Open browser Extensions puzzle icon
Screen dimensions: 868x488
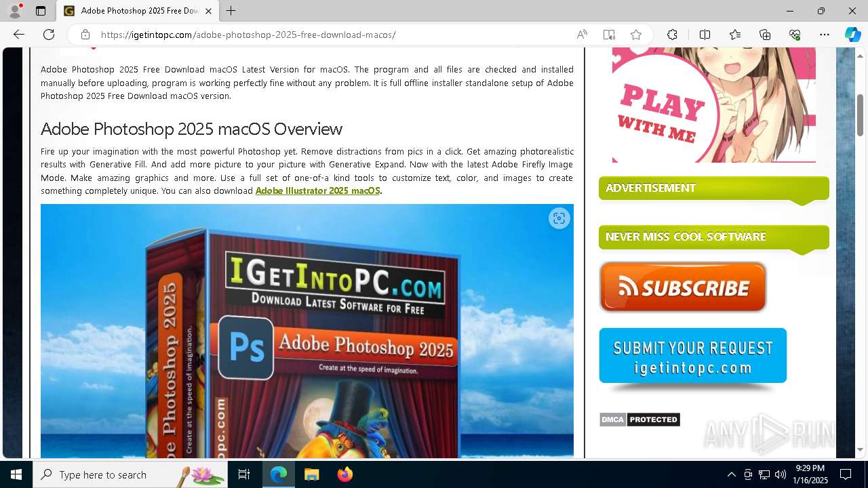pyautogui.click(x=672, y=35)
